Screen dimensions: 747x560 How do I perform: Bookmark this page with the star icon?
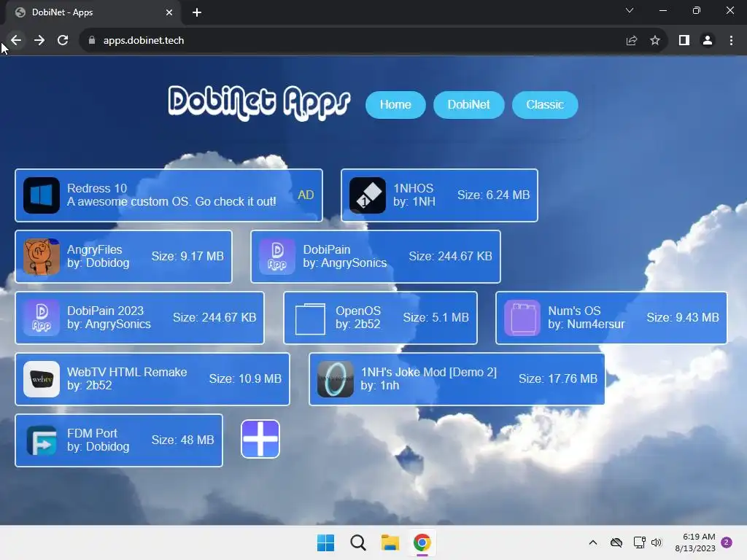655,41
